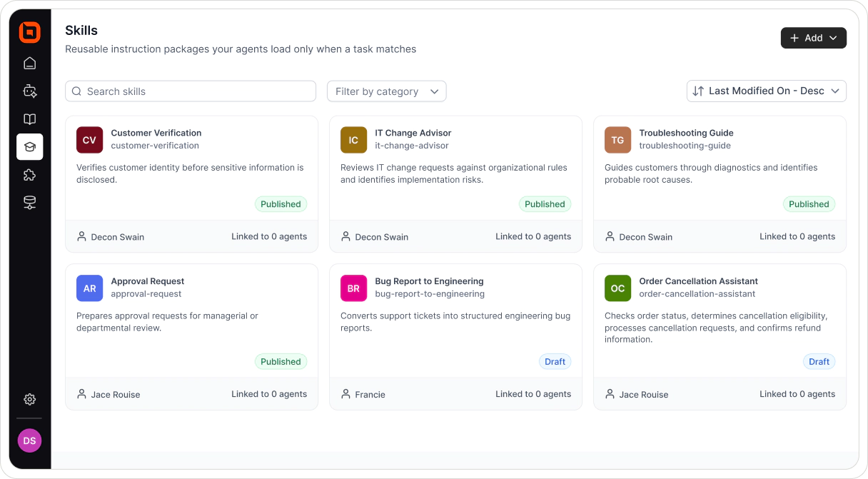Open the Order Cancellation Assistant title
Image resolution: width=868 pixels, height=479 pixels.
point(698,281)
